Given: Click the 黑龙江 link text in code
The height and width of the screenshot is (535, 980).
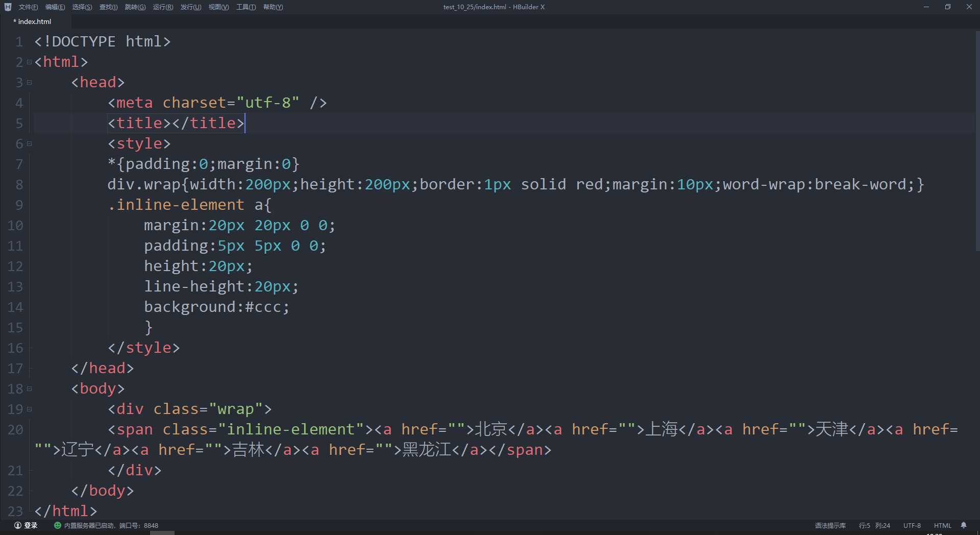Looking at the screenshot, I should coord(427,450).
